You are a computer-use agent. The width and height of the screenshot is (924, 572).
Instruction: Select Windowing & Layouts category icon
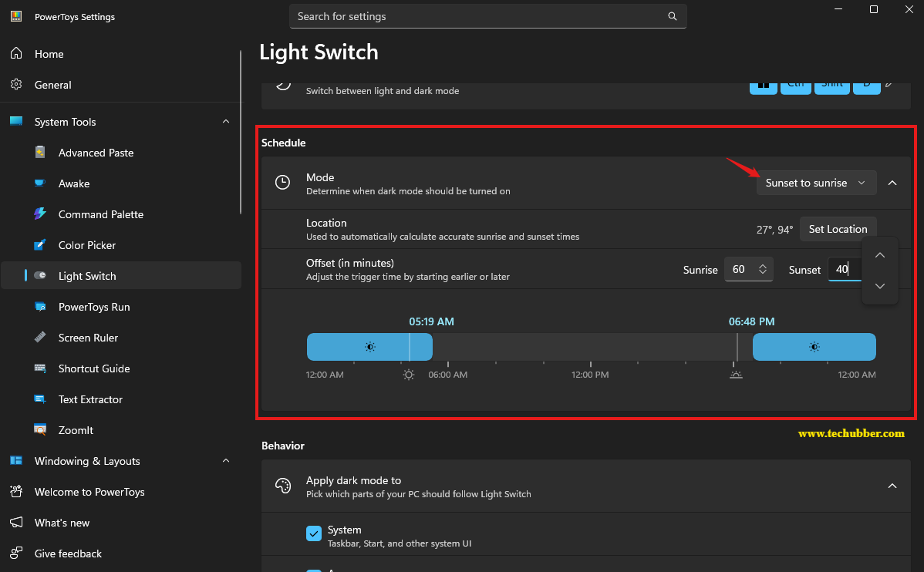[x=16, y=461]
